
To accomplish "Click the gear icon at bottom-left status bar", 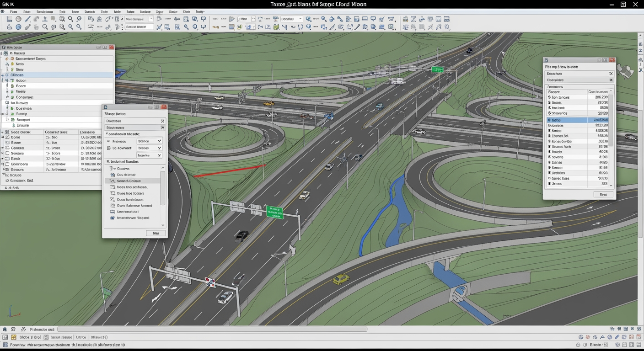I will 5,329.
